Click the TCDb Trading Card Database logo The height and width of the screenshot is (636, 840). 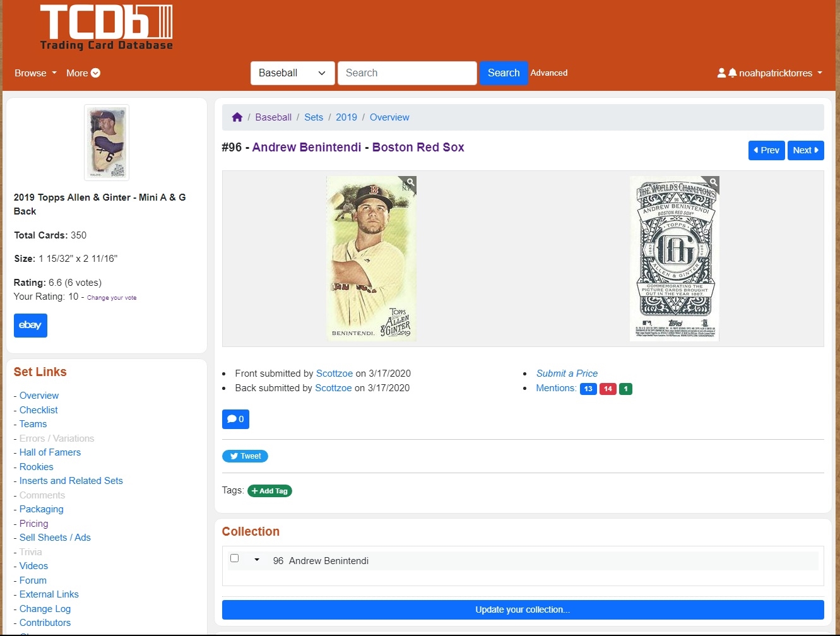(x=106, y=28)
